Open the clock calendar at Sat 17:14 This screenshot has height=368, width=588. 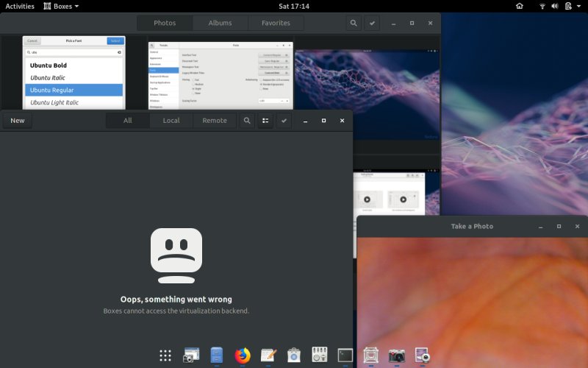pos(294,6)
